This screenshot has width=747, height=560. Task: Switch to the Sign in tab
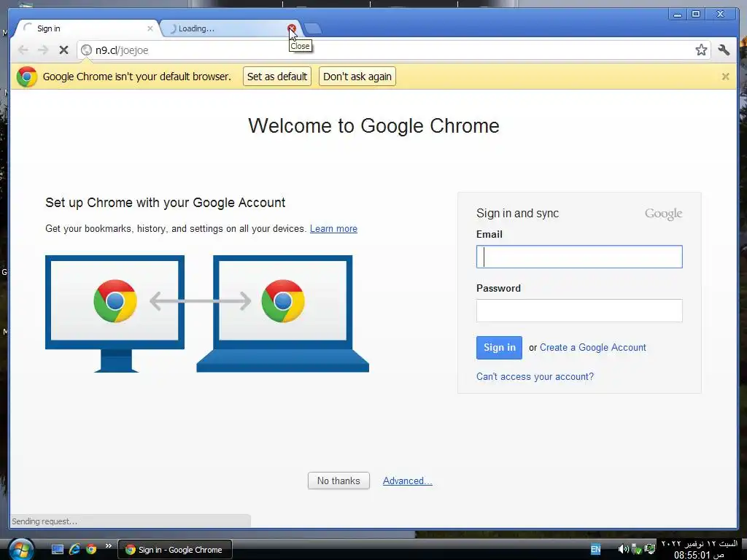coord(86,28)
